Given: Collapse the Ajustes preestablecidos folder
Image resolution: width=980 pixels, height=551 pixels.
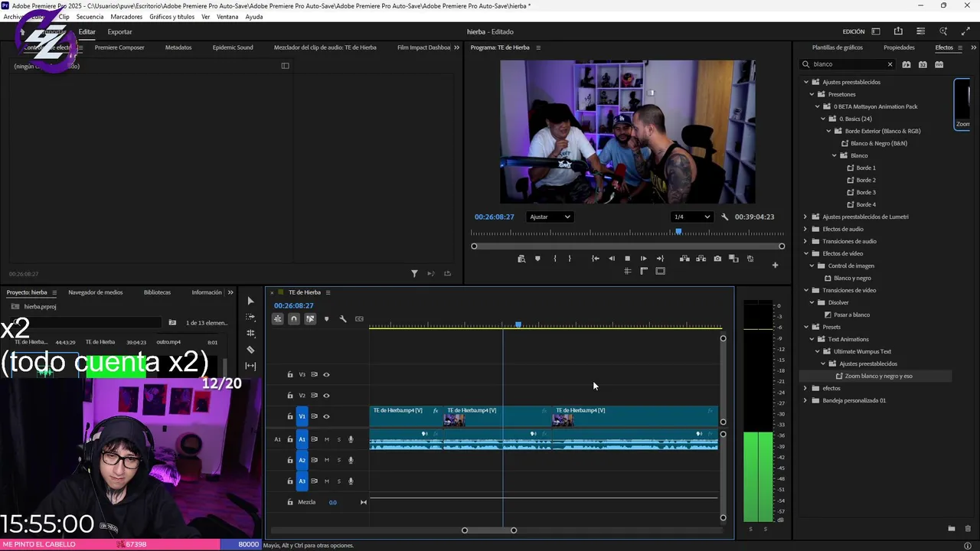Looking at the screenshot, I should point(805,82).
